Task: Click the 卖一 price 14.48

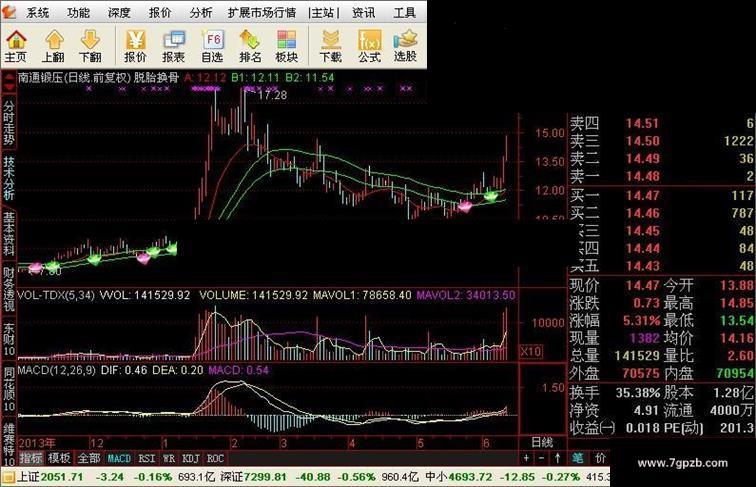Action: 642,176
